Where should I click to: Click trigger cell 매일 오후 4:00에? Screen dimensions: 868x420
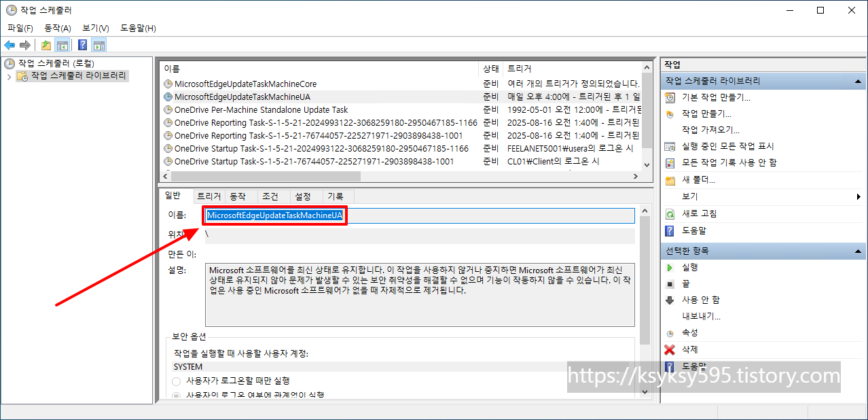[573, 97]
